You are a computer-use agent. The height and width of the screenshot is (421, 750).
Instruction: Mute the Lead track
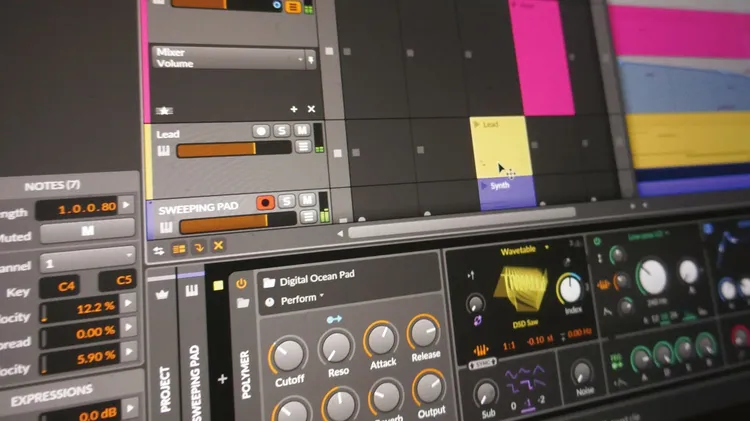[x=302, y=129]
